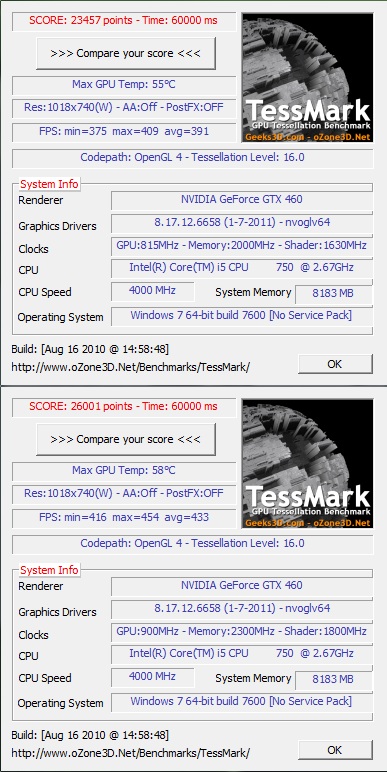Click the Clocks field showing GPU:900MHz
Image resolution: width=387 pixels, height=772 pixels.
tap(241, 632)
